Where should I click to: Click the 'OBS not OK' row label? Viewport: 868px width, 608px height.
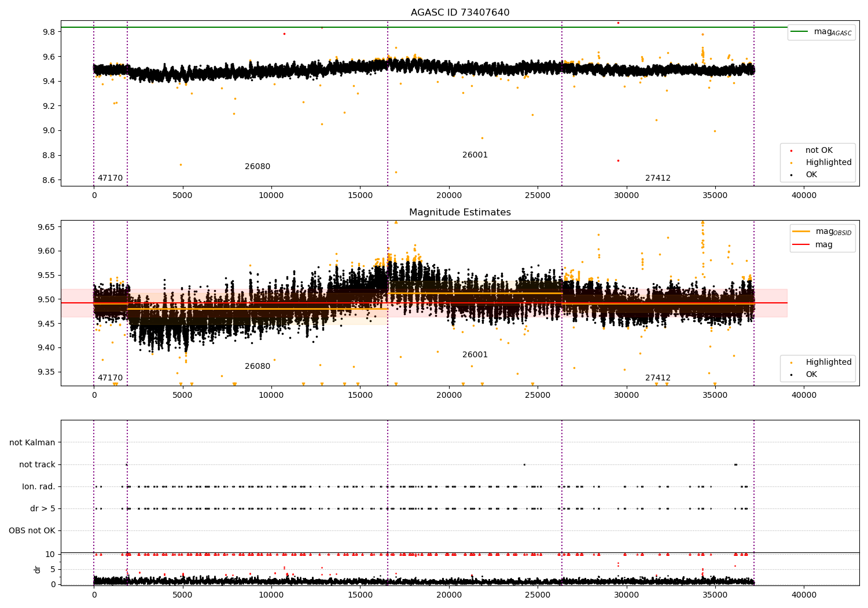point(32,530)
